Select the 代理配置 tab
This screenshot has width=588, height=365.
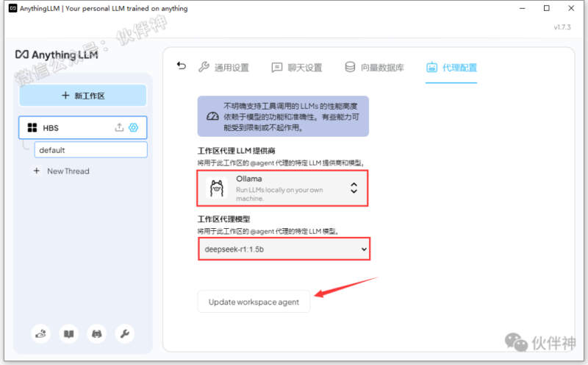point(451,68)
